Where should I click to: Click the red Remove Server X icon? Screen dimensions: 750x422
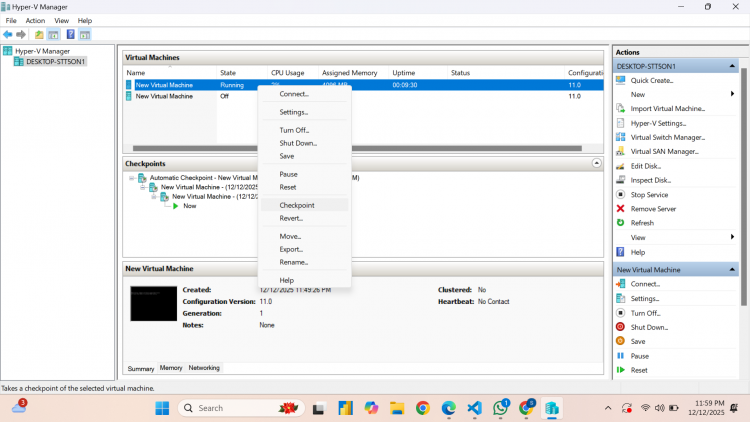tap(620, 209)
